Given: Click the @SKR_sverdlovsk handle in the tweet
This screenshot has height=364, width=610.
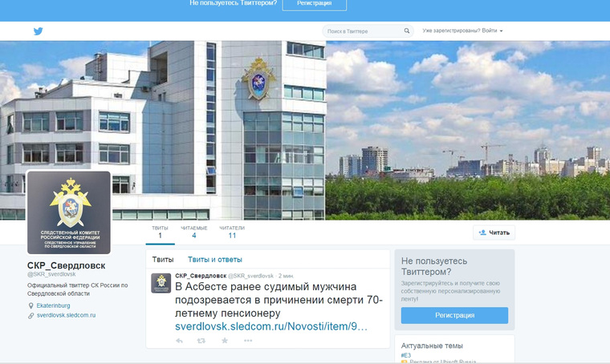Looking at the screenshot, I should tap(250, 276).
